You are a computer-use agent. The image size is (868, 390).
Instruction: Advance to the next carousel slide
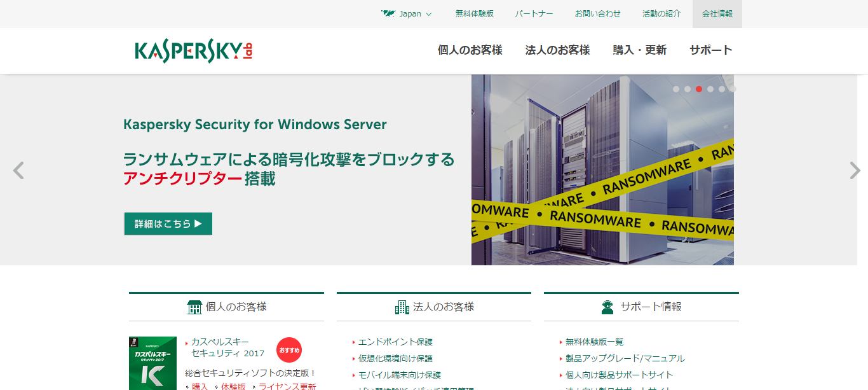coord(855,171)
